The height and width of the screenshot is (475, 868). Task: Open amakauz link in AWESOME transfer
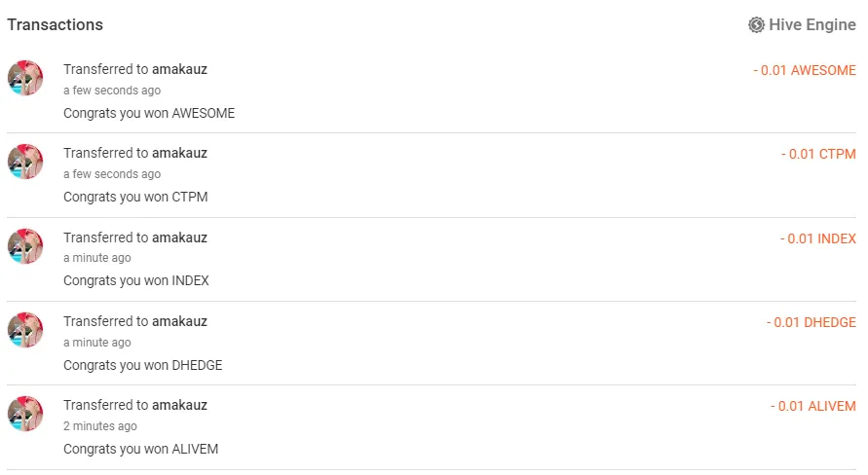179,69
